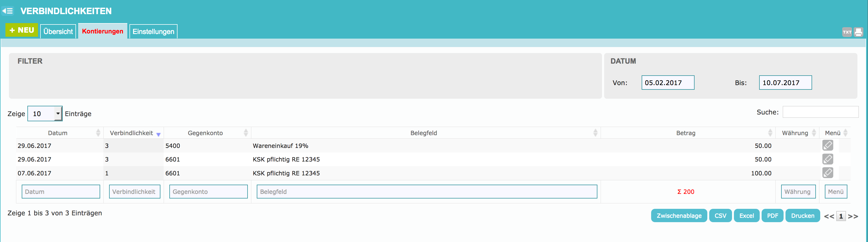Focus the Suche search box
Screen dimensions: 868x242
820,112
